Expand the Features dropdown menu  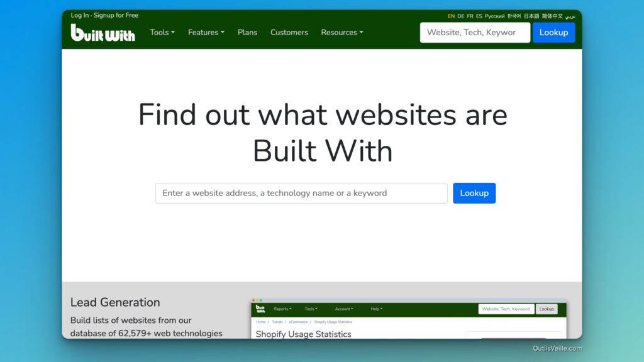[x=206, y=33]
